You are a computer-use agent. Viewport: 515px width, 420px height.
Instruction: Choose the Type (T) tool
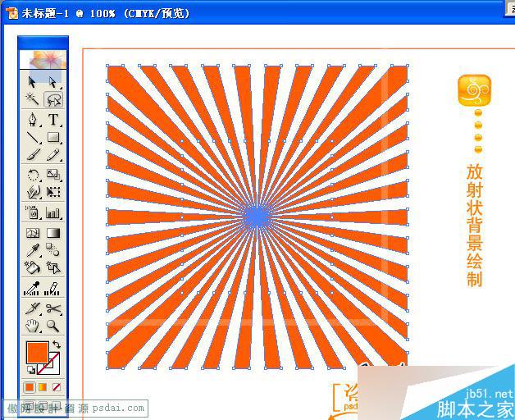[x=53, y=120]
